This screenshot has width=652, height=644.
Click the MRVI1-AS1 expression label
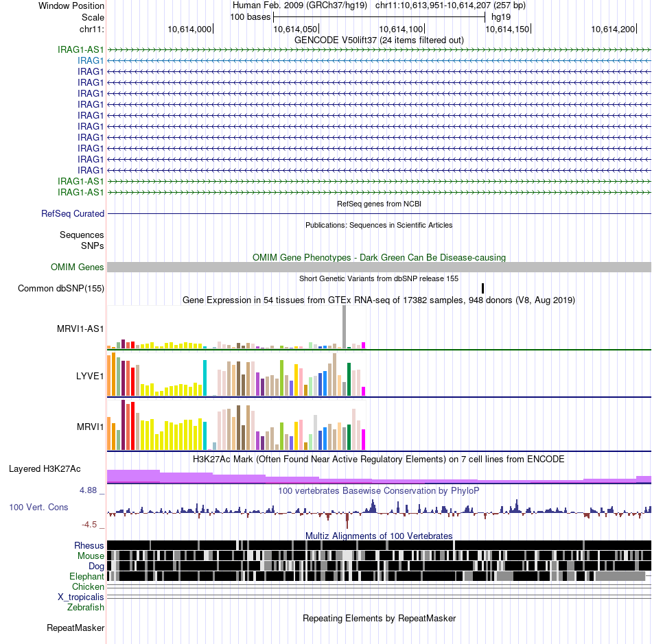(x=80, y=329)
